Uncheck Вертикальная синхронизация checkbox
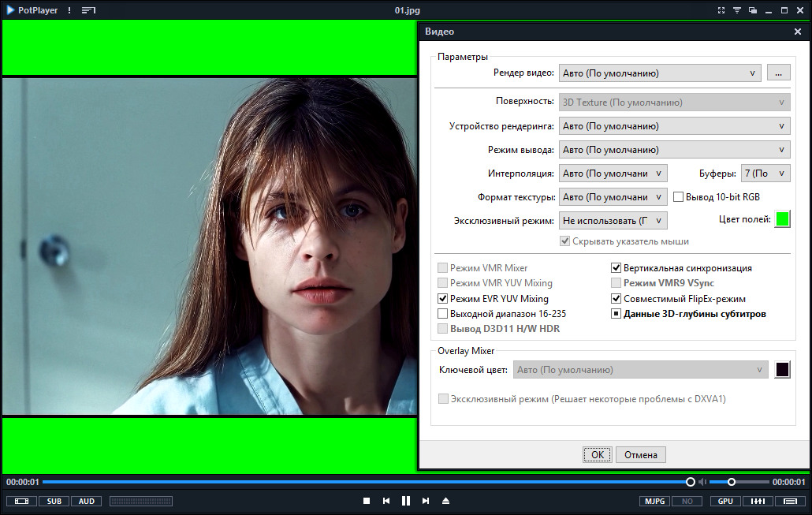 616,268
